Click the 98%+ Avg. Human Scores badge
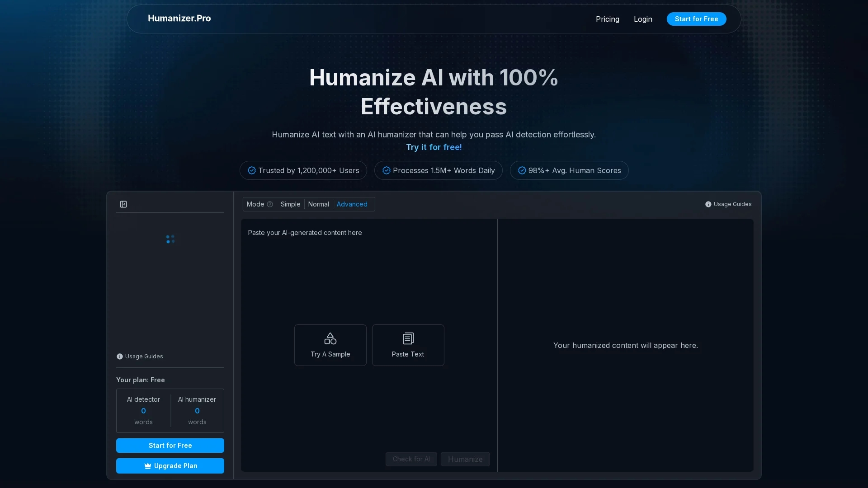 (x=569, y=170)
